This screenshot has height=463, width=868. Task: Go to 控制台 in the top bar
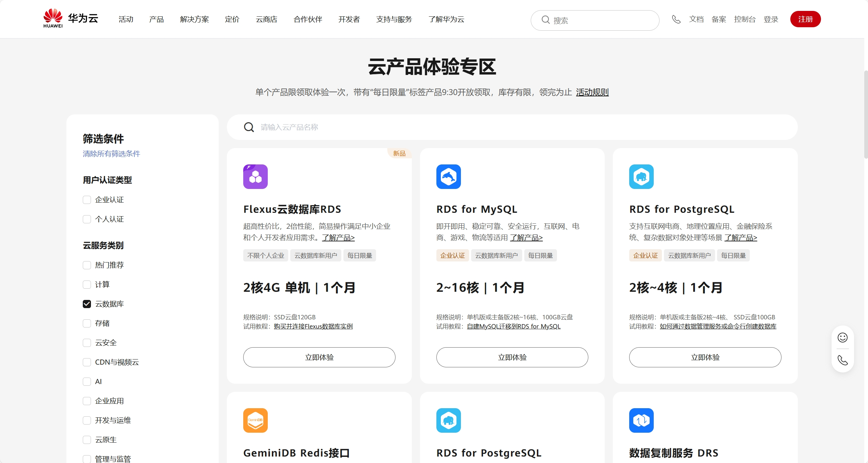coord(744,19)
